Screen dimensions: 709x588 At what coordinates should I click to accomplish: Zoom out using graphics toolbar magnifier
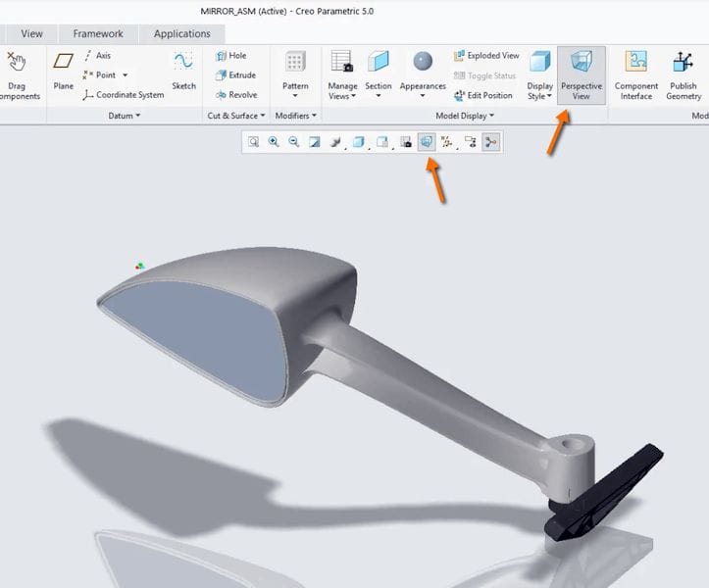(x=293, y=142)
